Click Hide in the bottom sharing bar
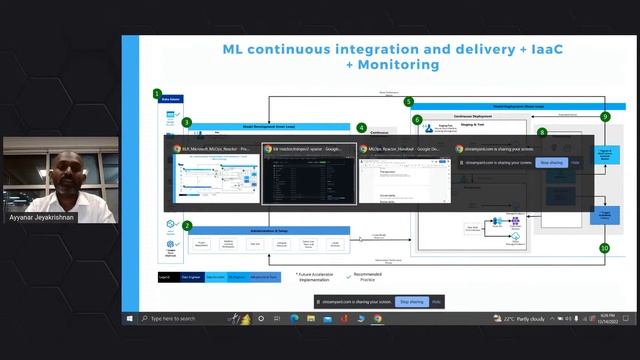The width and height of the screenshot is (640, 360). [x=436, y=302]
